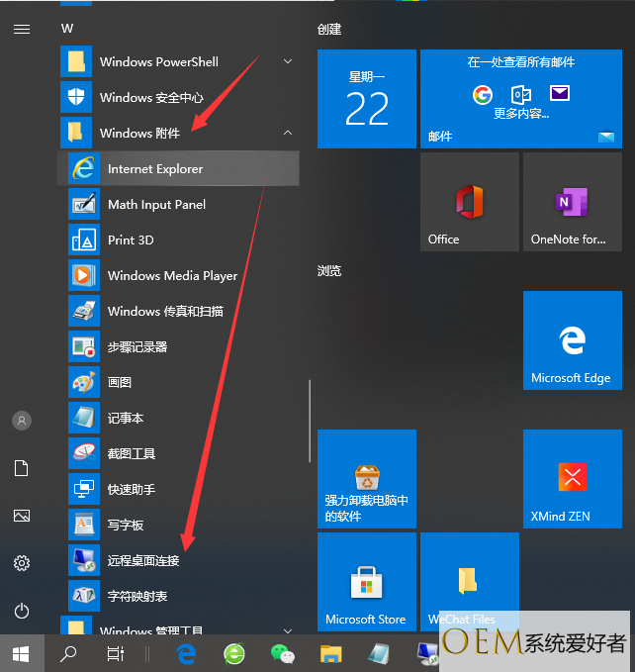
Task: Collapse the Windows 附件 folder
Action: pyautogui.click(x=288, y=133)
